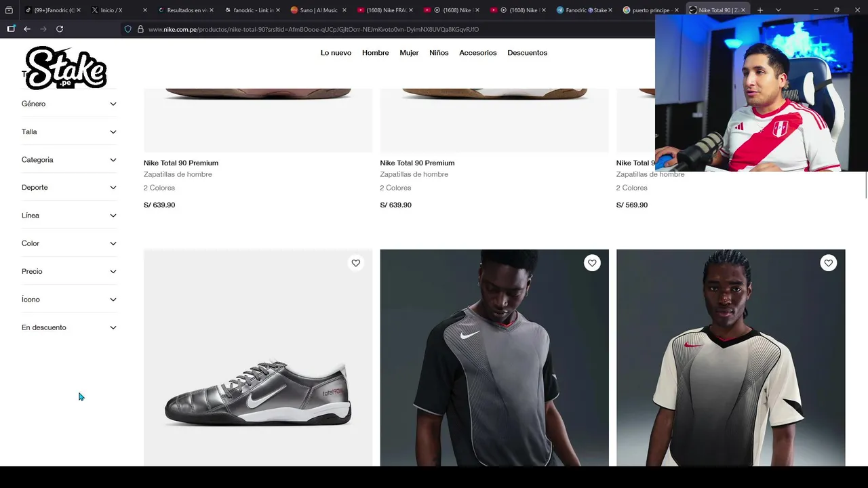Screen dimensions: 868x488
Task: Close the Suno AI Music tab
Action: coord(344,10)
